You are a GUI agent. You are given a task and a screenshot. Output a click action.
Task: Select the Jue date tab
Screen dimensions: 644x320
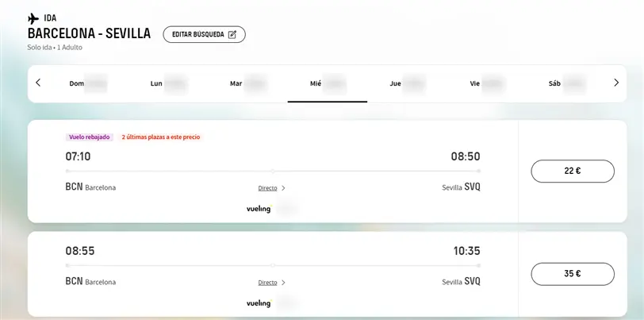406,83
